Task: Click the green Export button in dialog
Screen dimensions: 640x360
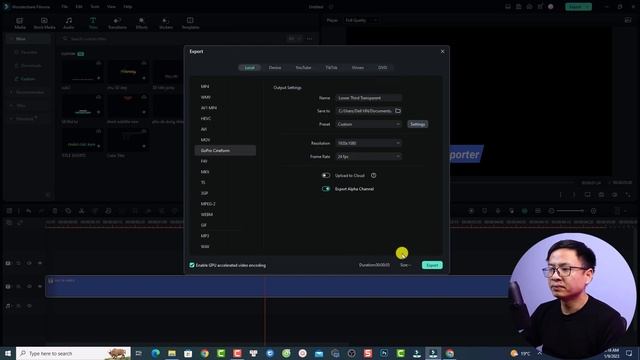Action: [432, 265]
